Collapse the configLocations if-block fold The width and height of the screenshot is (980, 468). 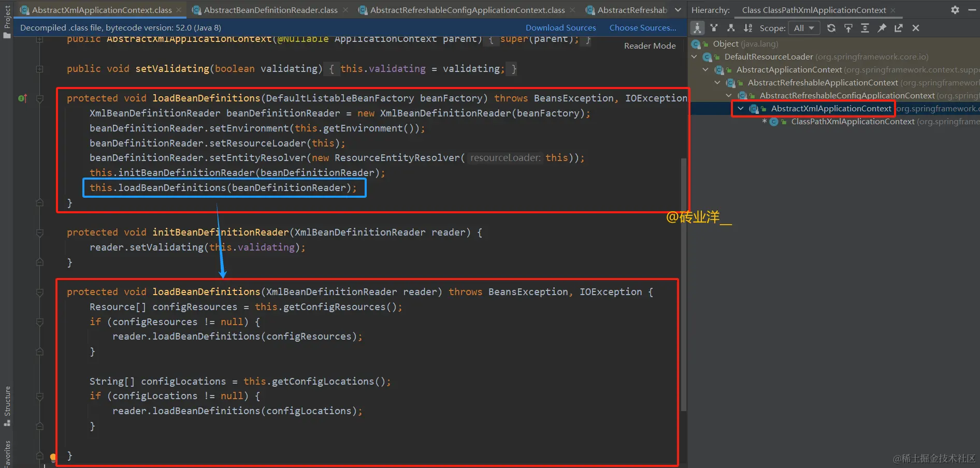pyautogui.click(x=40, y=396)
